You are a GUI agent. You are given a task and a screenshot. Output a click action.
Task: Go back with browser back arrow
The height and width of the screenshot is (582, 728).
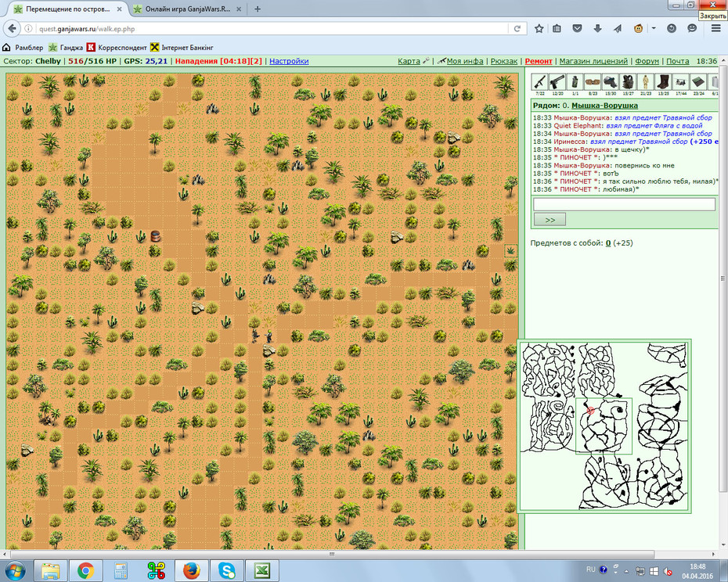(x=12, y=29)
